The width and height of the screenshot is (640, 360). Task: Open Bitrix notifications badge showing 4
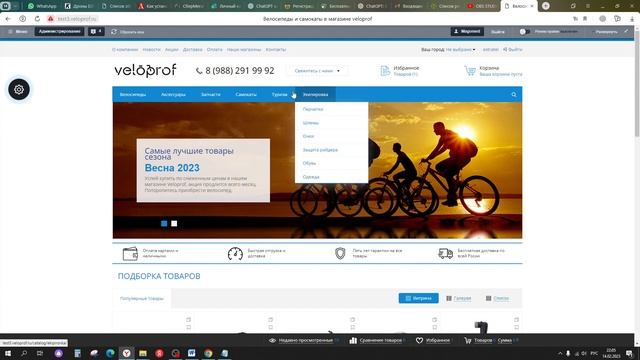tap(96, 31)
